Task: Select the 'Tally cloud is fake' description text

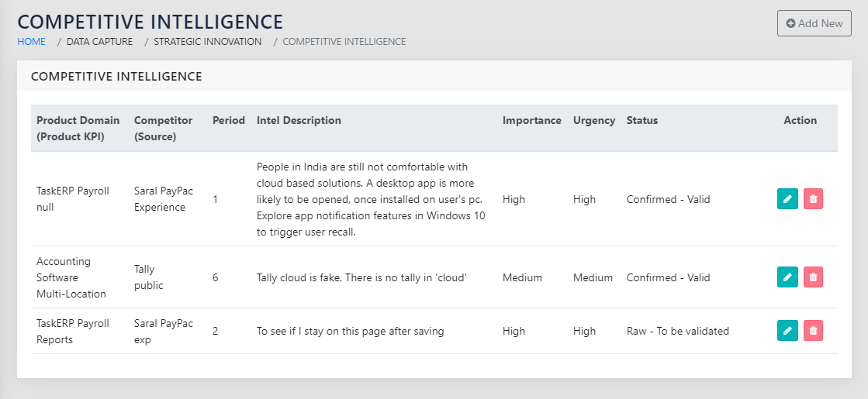Action: [x=361, y=277]
